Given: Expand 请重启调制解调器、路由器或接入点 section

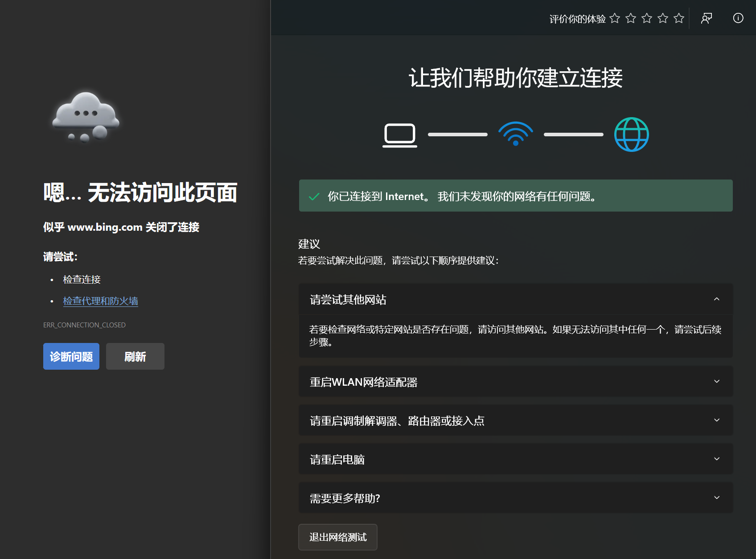Looking at the screenshot, I should [x=716, y=420].
